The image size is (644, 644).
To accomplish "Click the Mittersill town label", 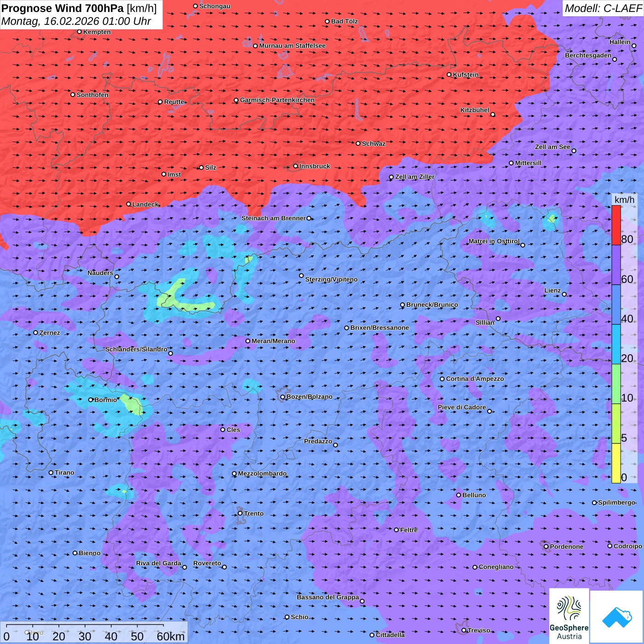I will [x=528, y=163].
